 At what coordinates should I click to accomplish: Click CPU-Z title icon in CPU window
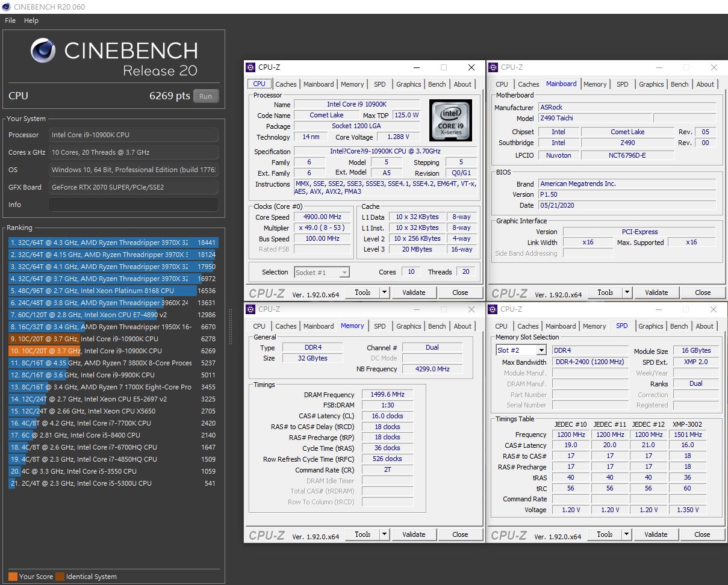pos(251,67)
